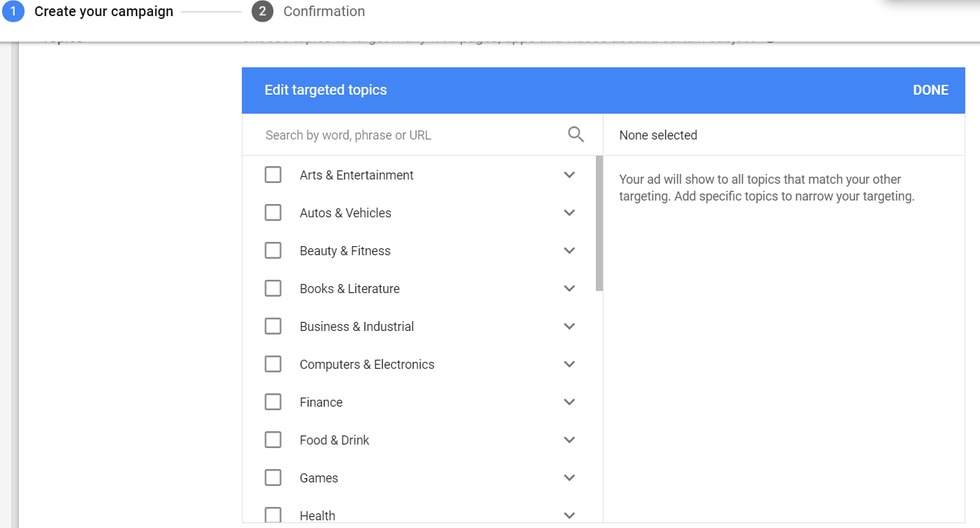Click the DONE button
The height and width of the screenshot is (528, 980).
click(x=930, y=90)
